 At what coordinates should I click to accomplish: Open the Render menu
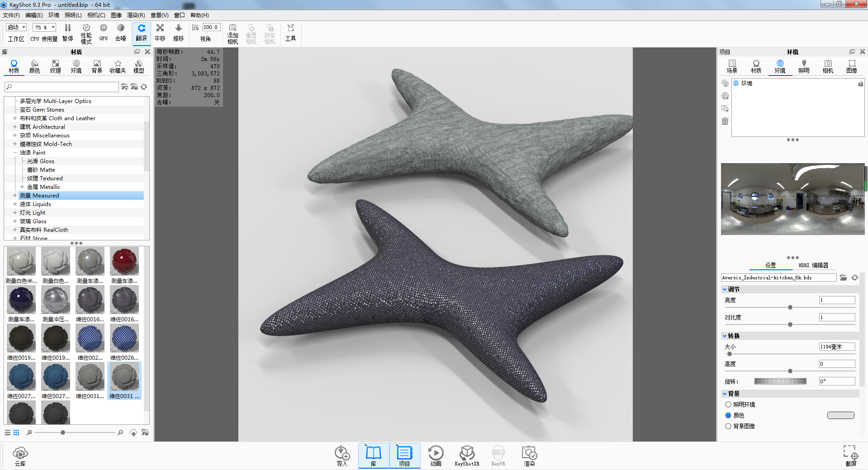136,15
